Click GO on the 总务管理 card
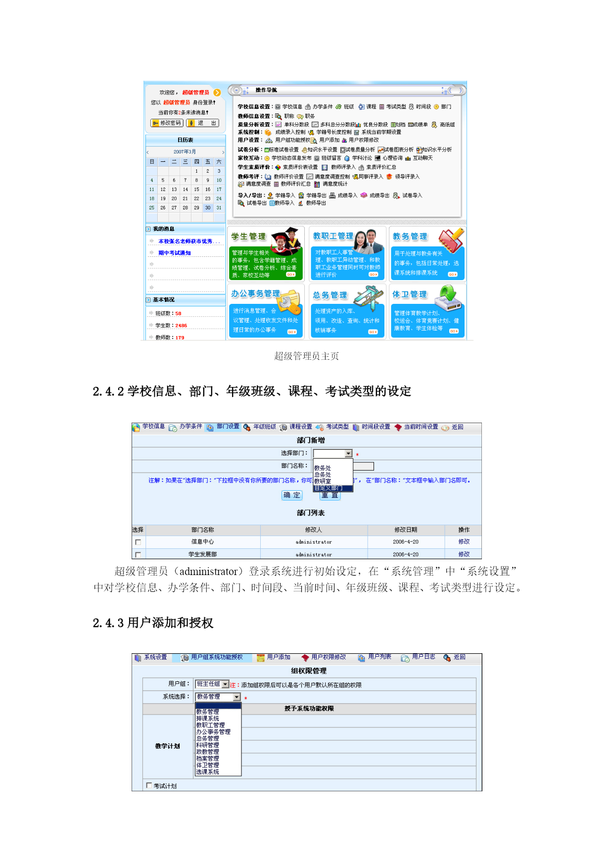This screenshot has width=614, height=868. pyautogui.click(x=373, y=332)
